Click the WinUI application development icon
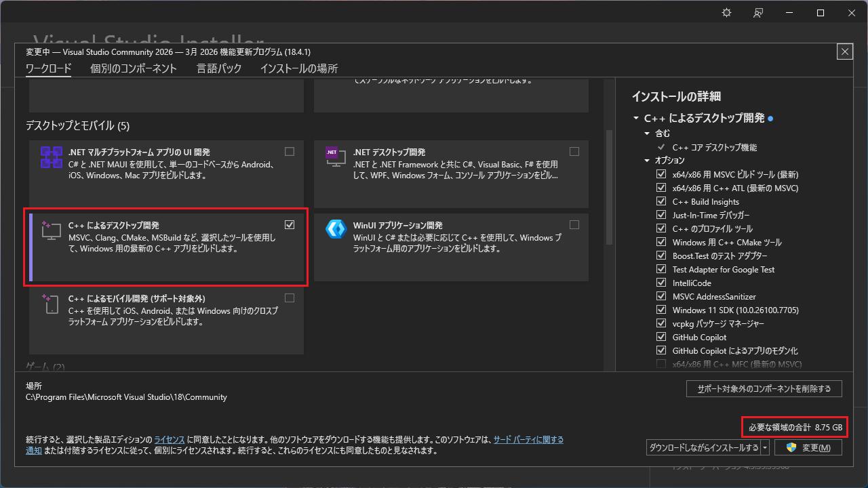This screenshot has width=868, height=488. (336, 229)
